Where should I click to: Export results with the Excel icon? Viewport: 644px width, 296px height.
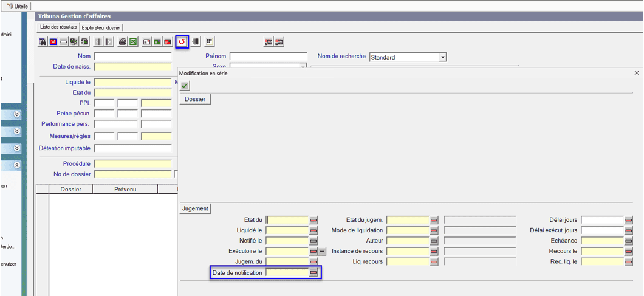[x=133, y=41]
